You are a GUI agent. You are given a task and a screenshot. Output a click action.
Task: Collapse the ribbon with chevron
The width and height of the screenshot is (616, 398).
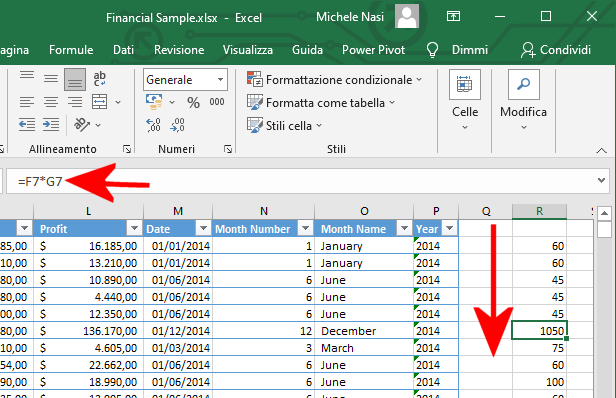click(x=601, y=150)
